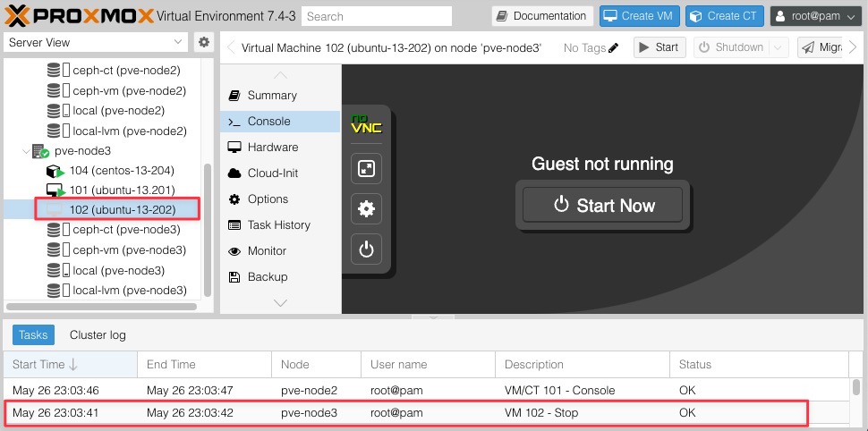Sort by the End Time column header
This screenshot has width=868, height=431.
(x=204, y=365)
